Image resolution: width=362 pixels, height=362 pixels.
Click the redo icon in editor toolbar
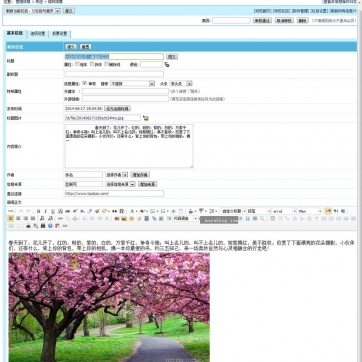point(28,211)
